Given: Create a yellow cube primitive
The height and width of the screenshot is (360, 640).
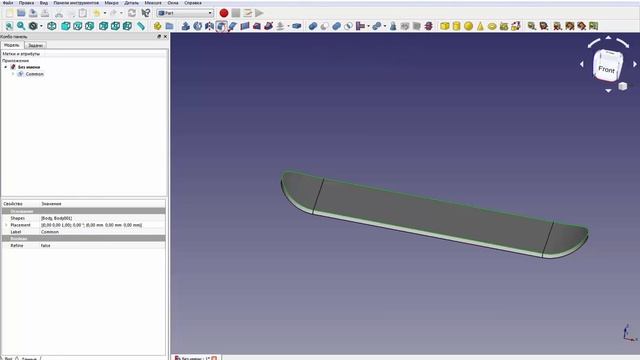Looking at the screenshot, I should [444, 26].
